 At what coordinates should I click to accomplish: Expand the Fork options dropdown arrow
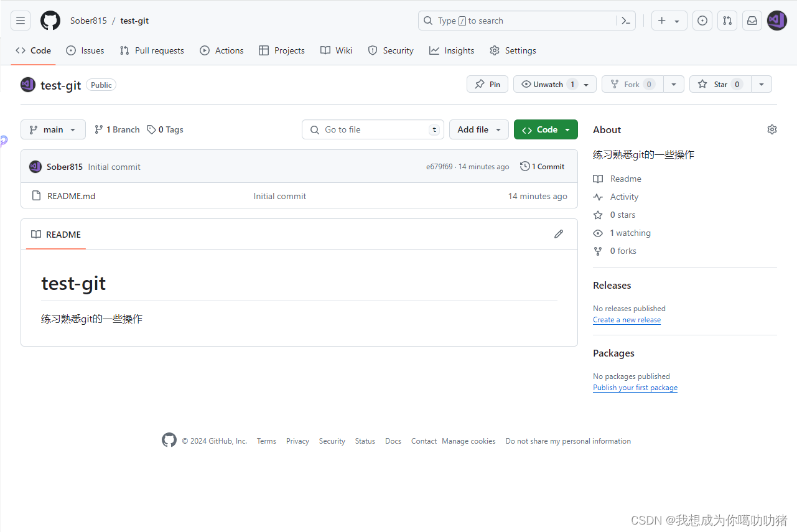[674, 85]
